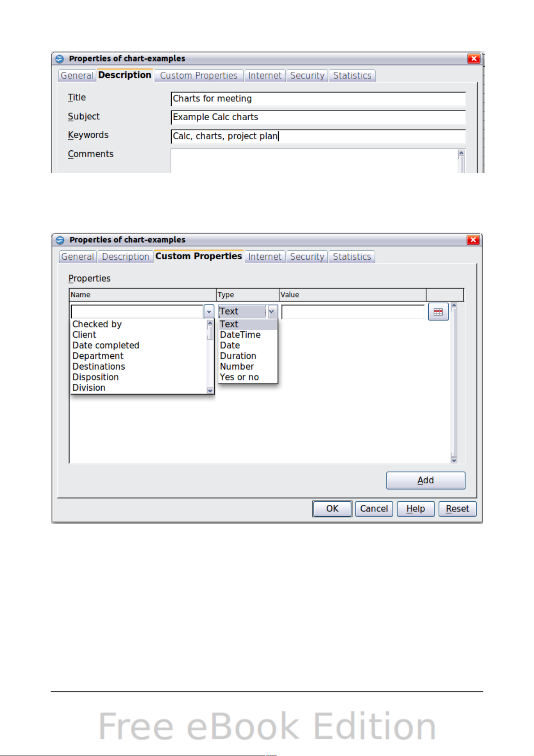Screen dimensions: 534x756
Task: Open Help for the properties dialog
Action: point(416,509)
